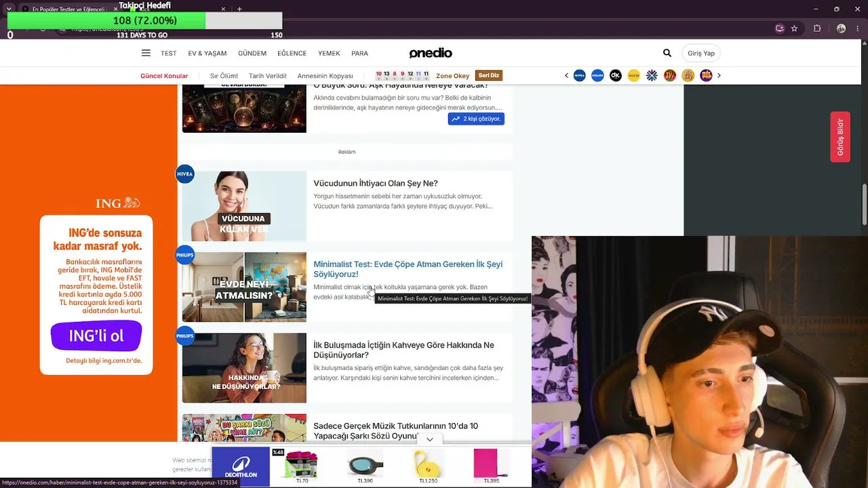Screen dimensions: 868x488
Task: Click the Hakkında Ne Düşünüyorlar? thumbnail
Action: (244, 367)
